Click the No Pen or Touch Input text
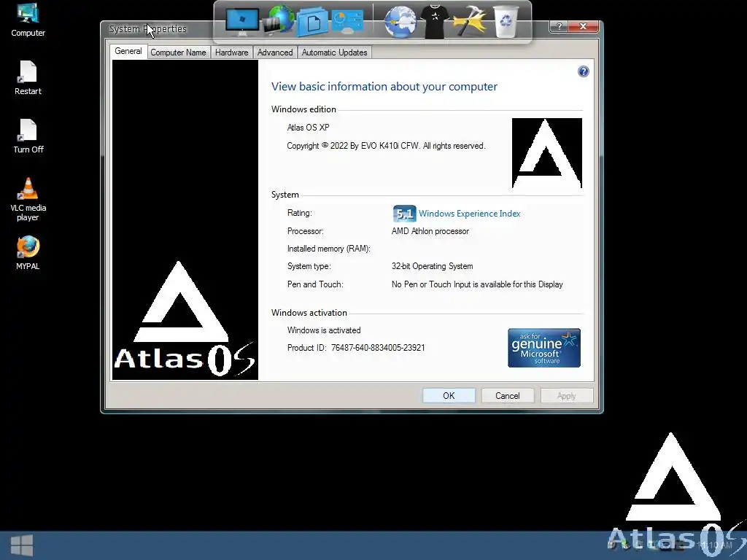 [477, 284]
